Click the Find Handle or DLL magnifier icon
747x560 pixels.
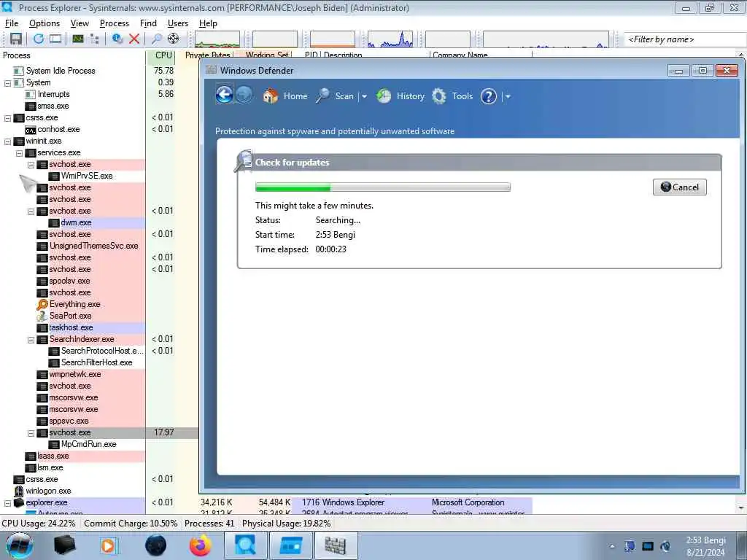(x=156, y=39)
